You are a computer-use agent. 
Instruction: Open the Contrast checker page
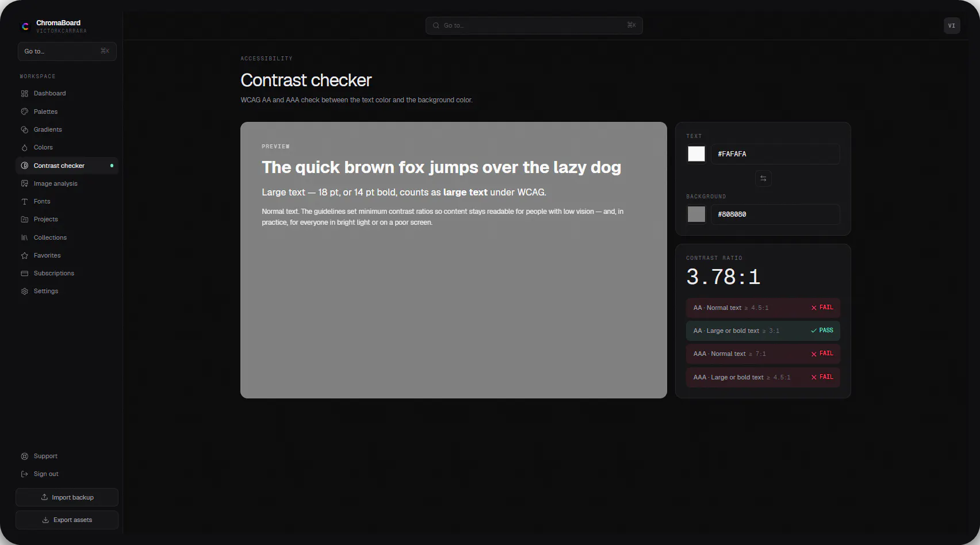tap(67, 166)
